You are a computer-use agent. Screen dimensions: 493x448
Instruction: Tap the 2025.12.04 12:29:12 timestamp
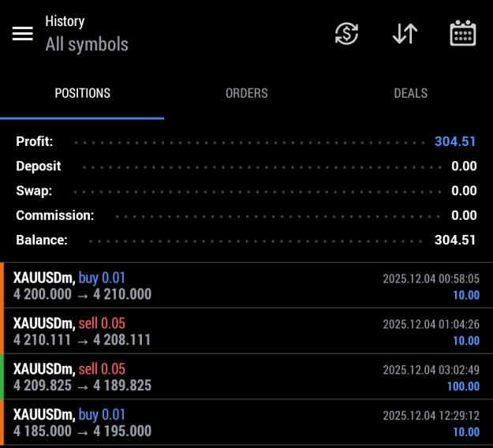click(x=431, y=416)
